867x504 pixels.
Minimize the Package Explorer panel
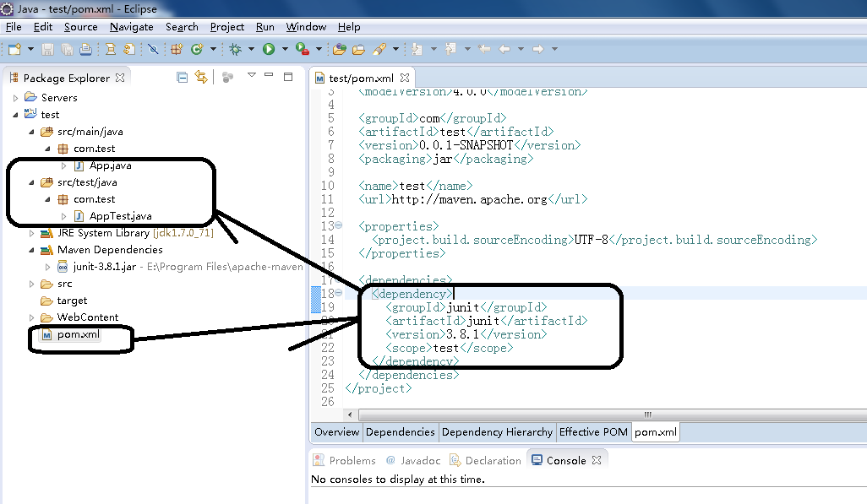269,74
